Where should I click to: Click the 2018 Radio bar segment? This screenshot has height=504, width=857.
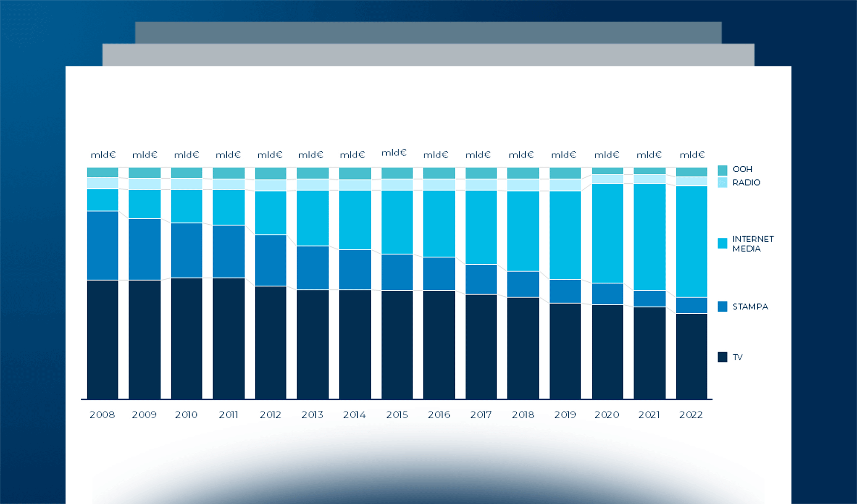tap(523, 185)
